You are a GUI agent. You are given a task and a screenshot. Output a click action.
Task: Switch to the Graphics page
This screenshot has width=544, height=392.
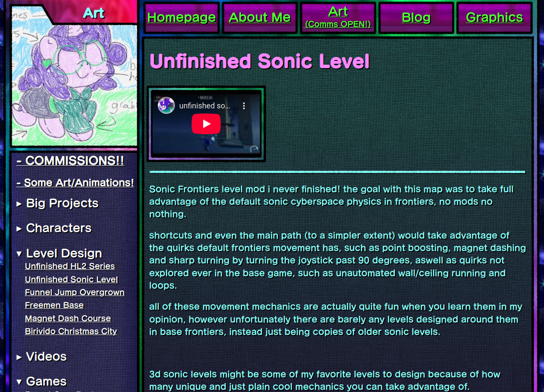pyautogui.click(x=494, y=18)
